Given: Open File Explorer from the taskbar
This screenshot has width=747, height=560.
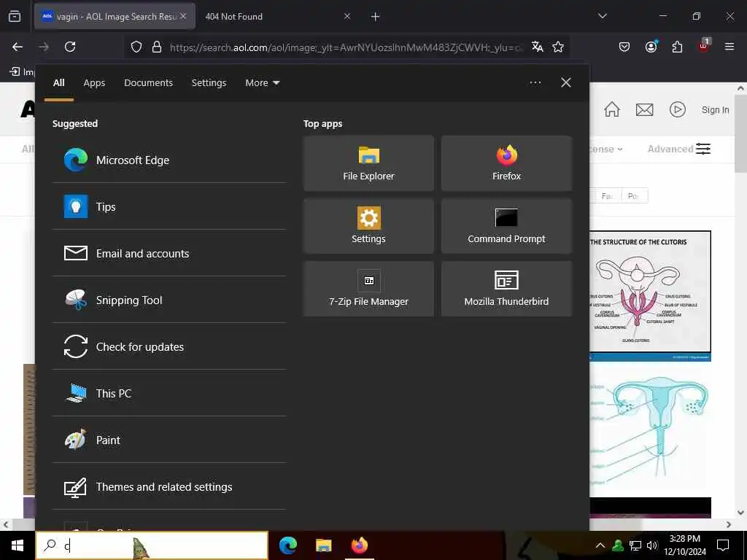Looking at the screenshot, I should pos(323,545).
